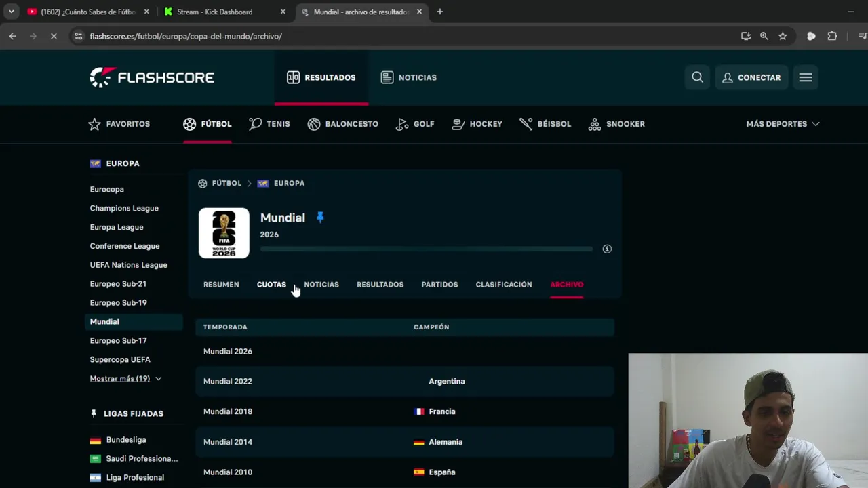This screenshot has width=868, height=488.
Task: Open the search magnifier in header
Action: click(697, 77)
